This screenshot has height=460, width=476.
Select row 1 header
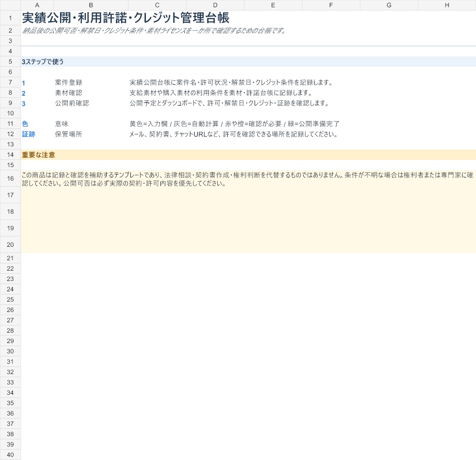(x=10, y=18)
